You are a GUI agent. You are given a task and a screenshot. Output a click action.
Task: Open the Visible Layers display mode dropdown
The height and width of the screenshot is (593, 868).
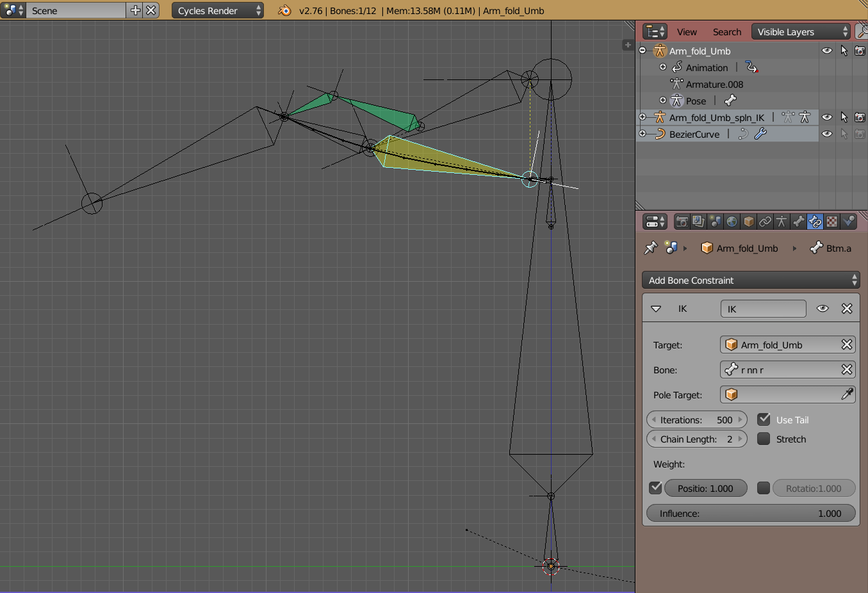[801, 31]
